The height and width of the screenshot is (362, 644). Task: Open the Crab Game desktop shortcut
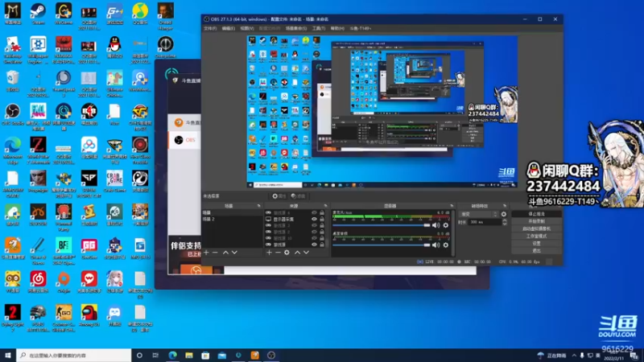click(114, 183)
